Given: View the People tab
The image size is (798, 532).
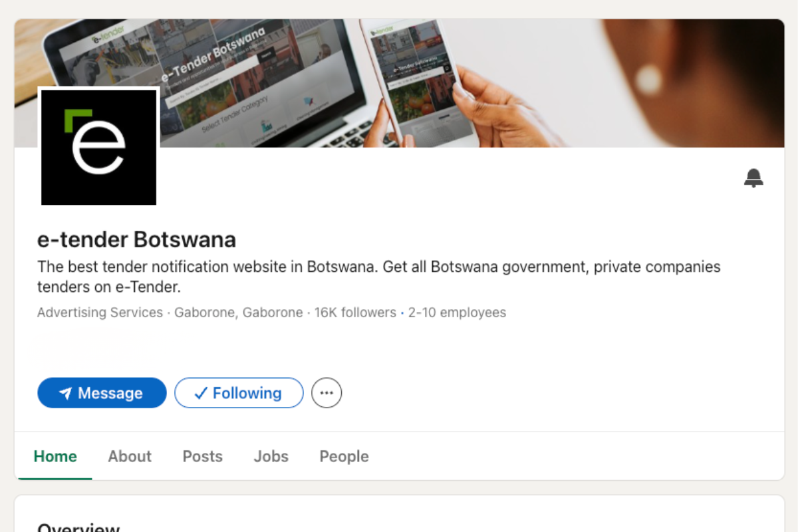Looking at the screenshot, I should 344,457.
